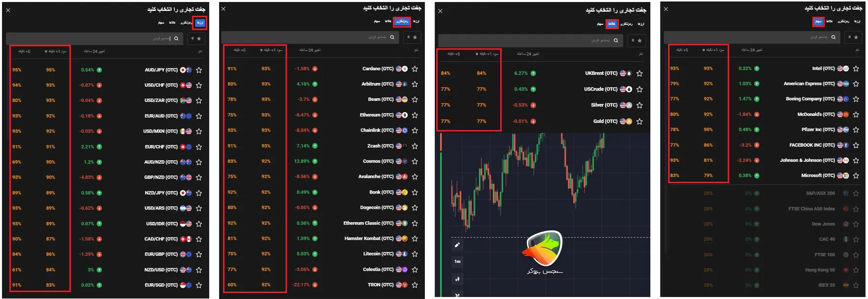Favorite AUD/JPY (OTC) with its star
This screenshot has height=299, width=868.
(x=199, y=70)
